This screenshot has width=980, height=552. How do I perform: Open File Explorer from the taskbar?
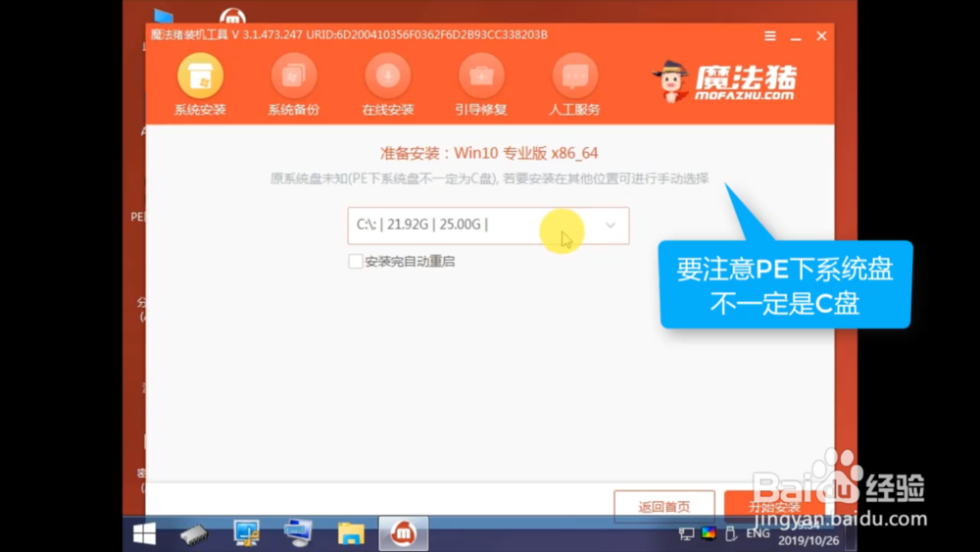[x=351, y=534]
